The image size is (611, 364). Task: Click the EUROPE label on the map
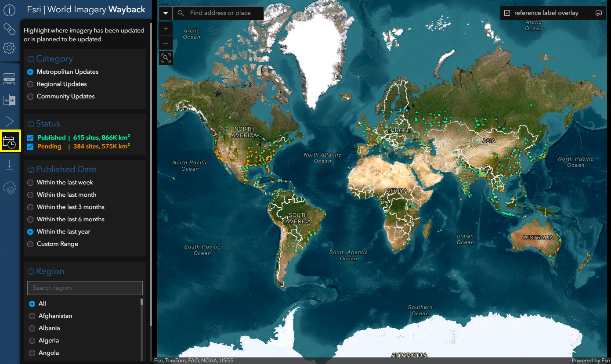point(399,130)
